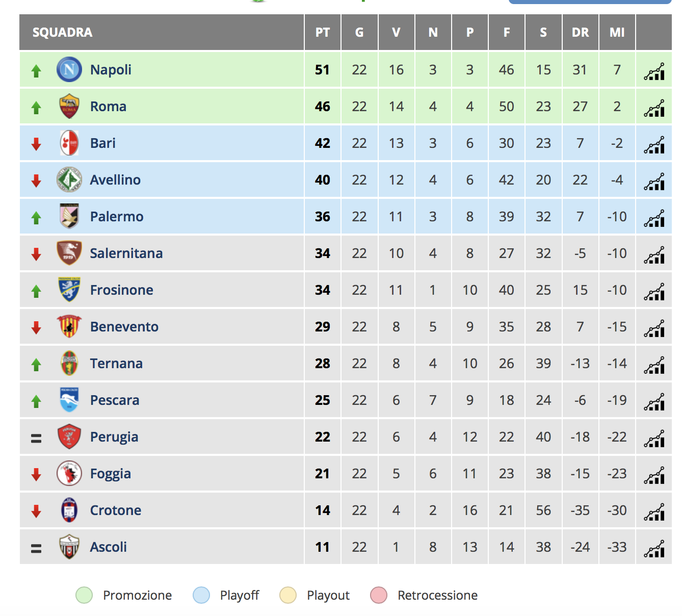Screen dimensions: 682x616
Task: Click the red Retrocessione legend swatch
Action: pyautogui.click(x=379, y=595)
